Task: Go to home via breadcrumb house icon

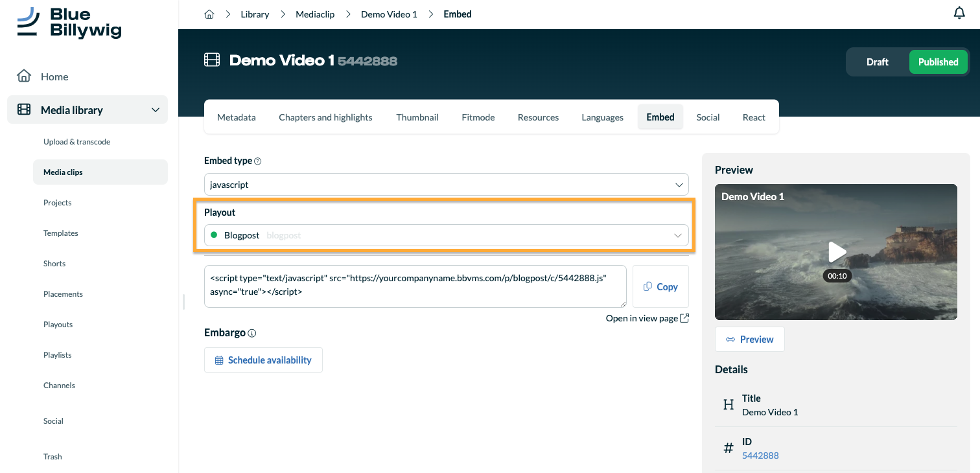Action: click(209, 14)
